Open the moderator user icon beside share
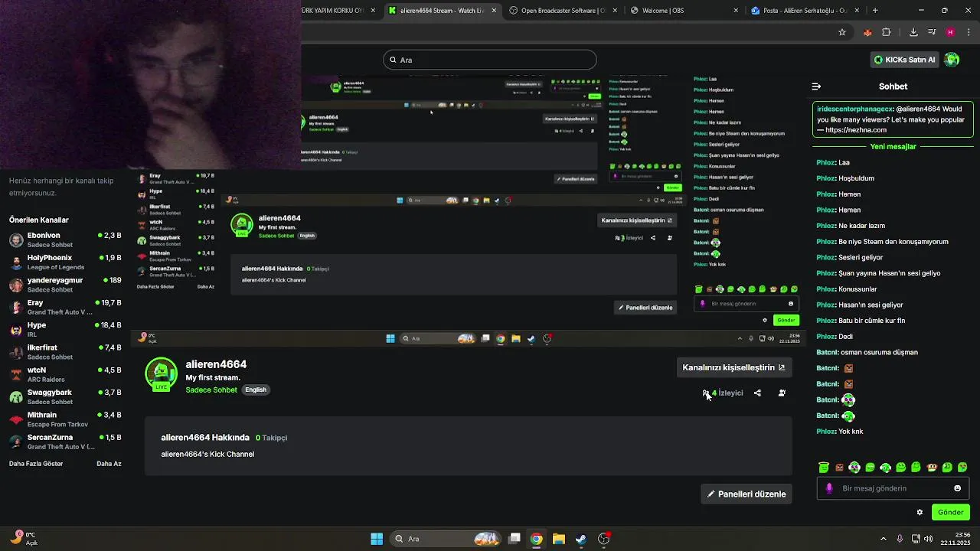Image resolution: width=980 pixels, height=551 pixels. (782, 393)
